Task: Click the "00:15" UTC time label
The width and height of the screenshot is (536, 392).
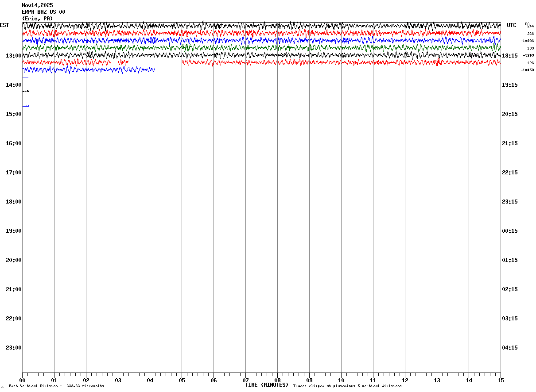Action: pos(509,231)
